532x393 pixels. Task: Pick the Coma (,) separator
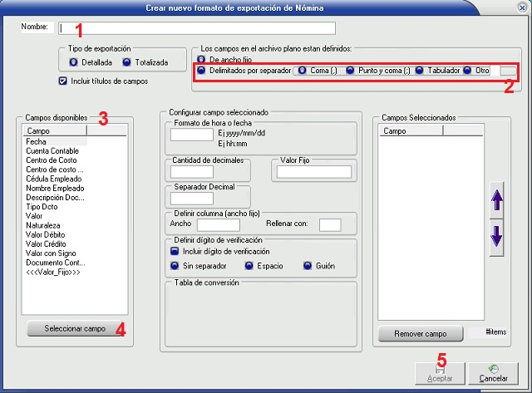pyautogui.click(x=302, y=71)
